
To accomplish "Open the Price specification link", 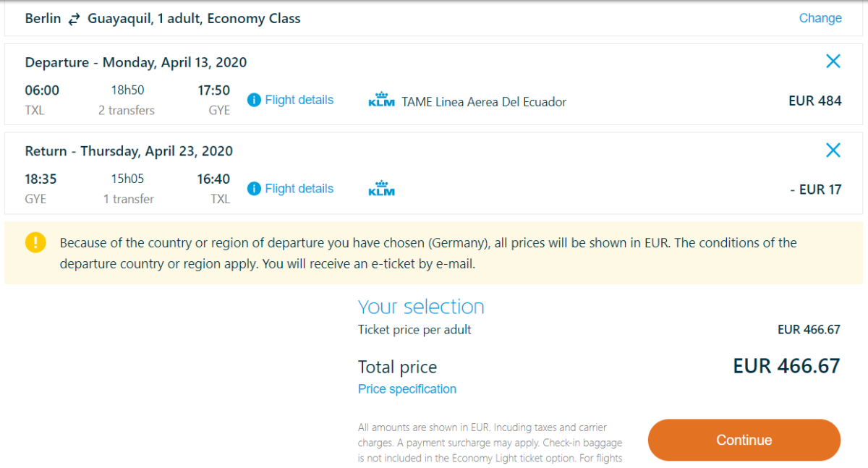I will 407,389.
